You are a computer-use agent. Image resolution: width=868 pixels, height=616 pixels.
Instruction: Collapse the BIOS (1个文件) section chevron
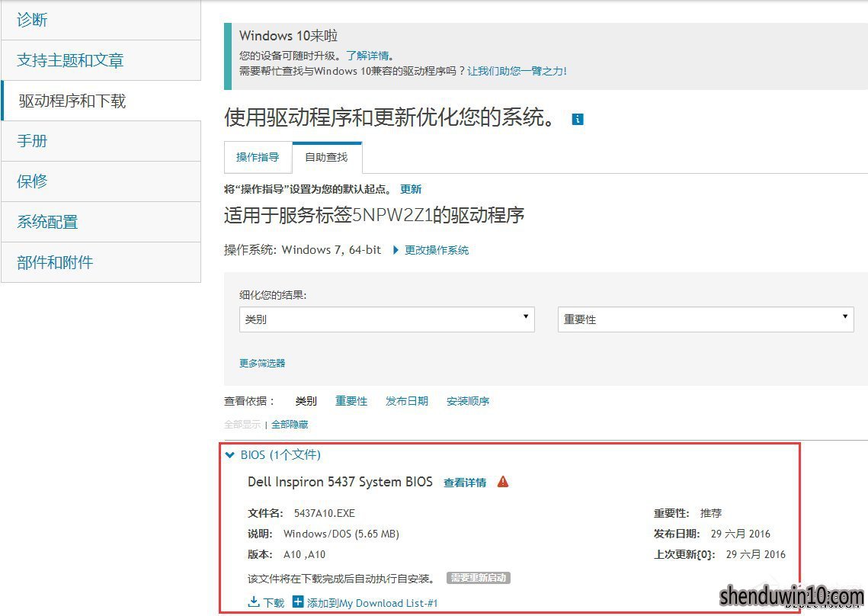(229, 455)
